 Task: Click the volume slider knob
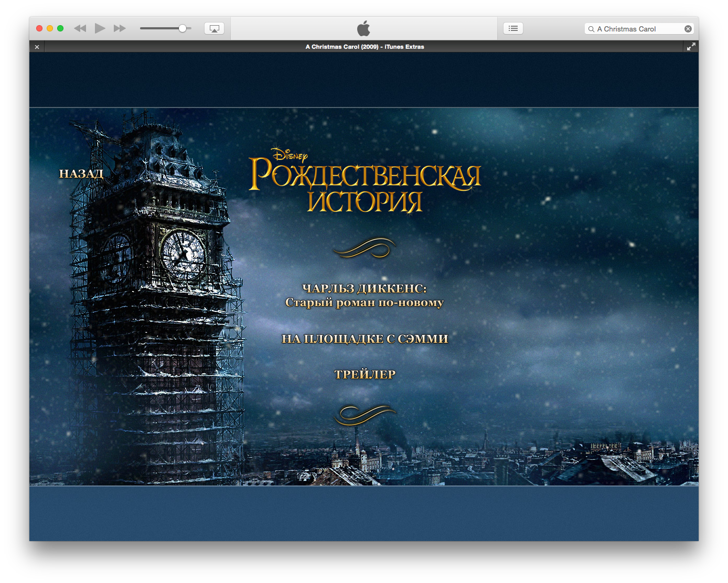(183, 28)
